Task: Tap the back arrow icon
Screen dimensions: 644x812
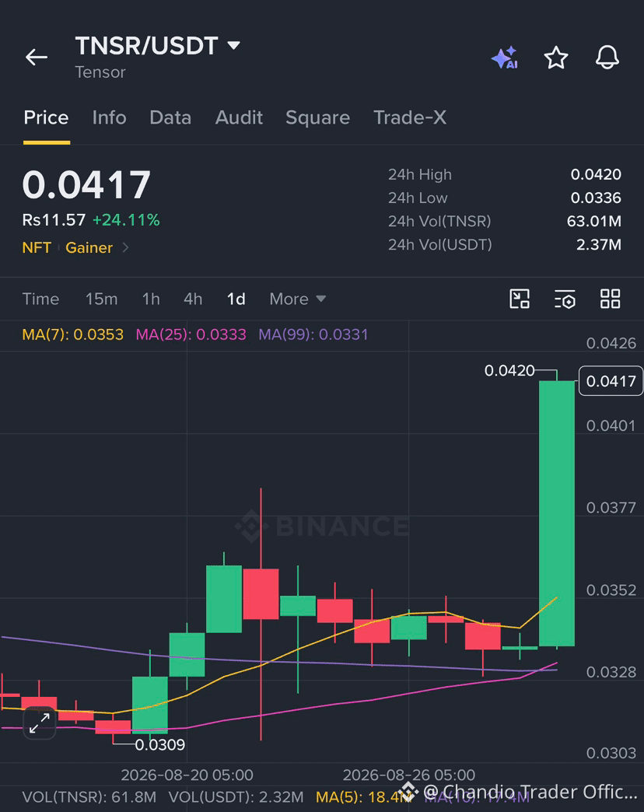Action: (37, 57)
